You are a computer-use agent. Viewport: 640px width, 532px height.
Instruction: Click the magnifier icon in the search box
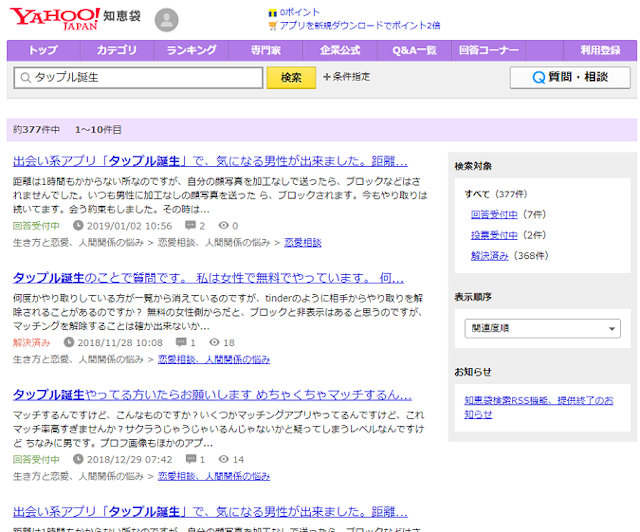click(25, 78)
